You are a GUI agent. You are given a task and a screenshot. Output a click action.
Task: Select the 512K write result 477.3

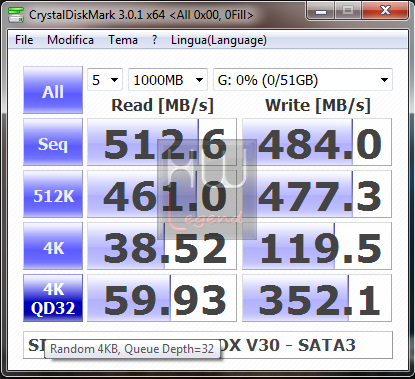(317, 194)
